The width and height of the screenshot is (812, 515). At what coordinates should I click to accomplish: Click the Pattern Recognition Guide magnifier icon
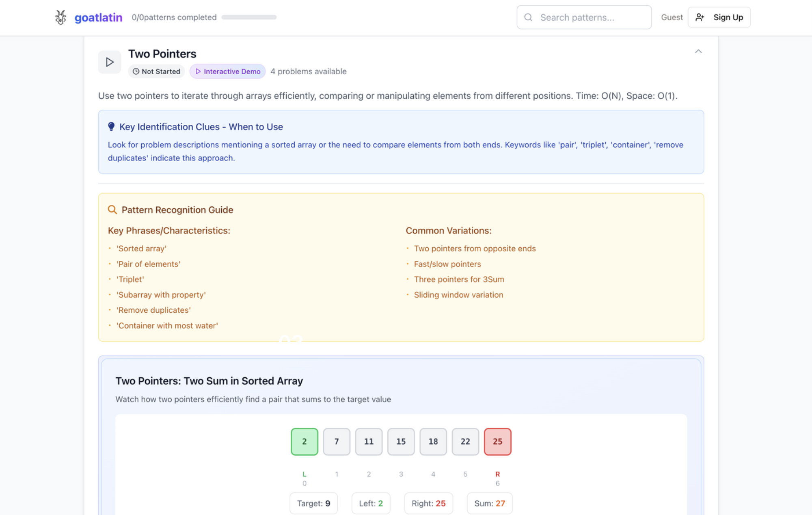(112, 210)
